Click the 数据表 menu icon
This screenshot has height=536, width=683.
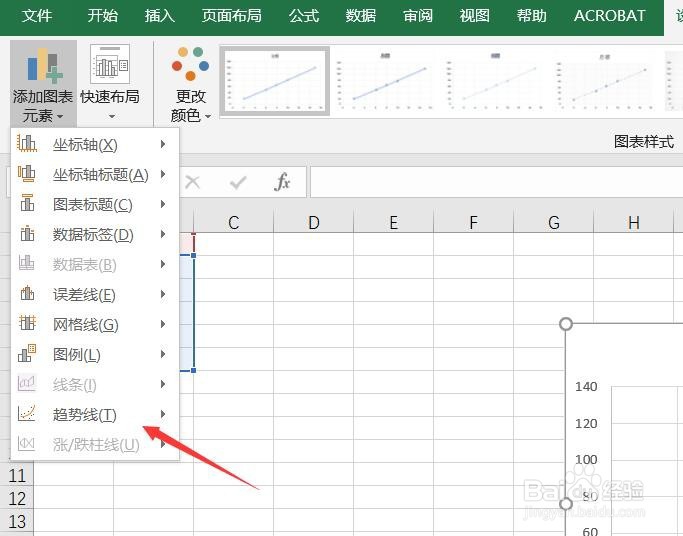pyautogui.click(x=27, y=264)
